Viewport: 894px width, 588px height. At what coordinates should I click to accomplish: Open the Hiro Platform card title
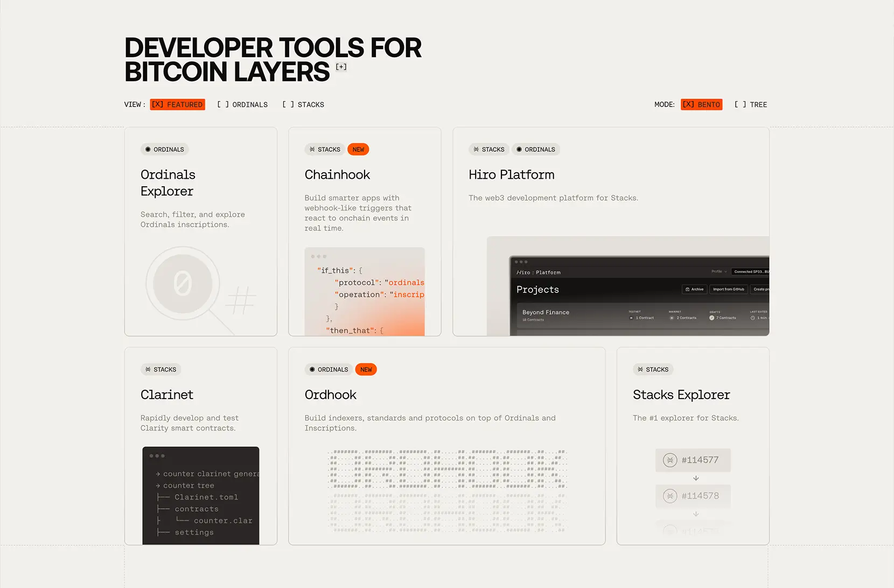(512, 174)
